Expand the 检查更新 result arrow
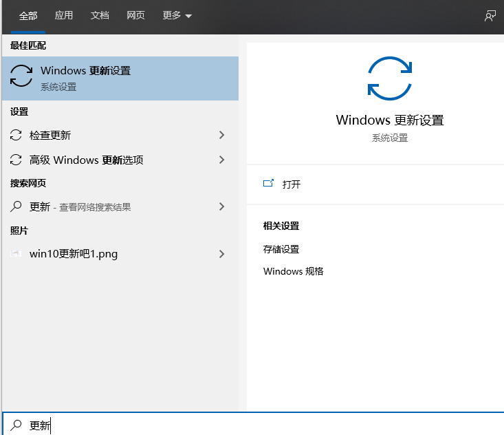 [221, 136]
